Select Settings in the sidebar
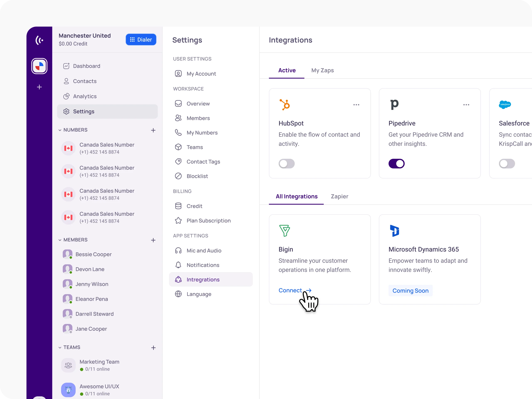This screenshot has width=532, height=399. (x=107, y=111)
